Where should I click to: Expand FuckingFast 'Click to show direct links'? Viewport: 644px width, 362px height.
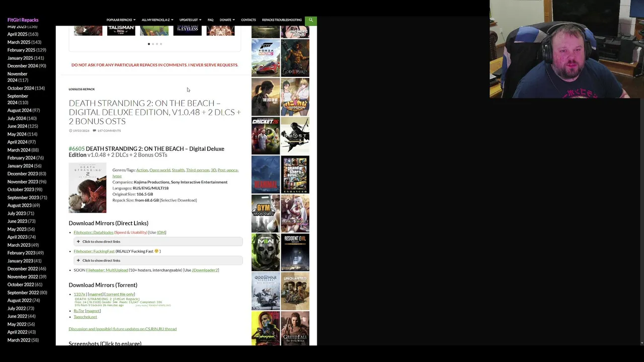click(x=158, y=260)
